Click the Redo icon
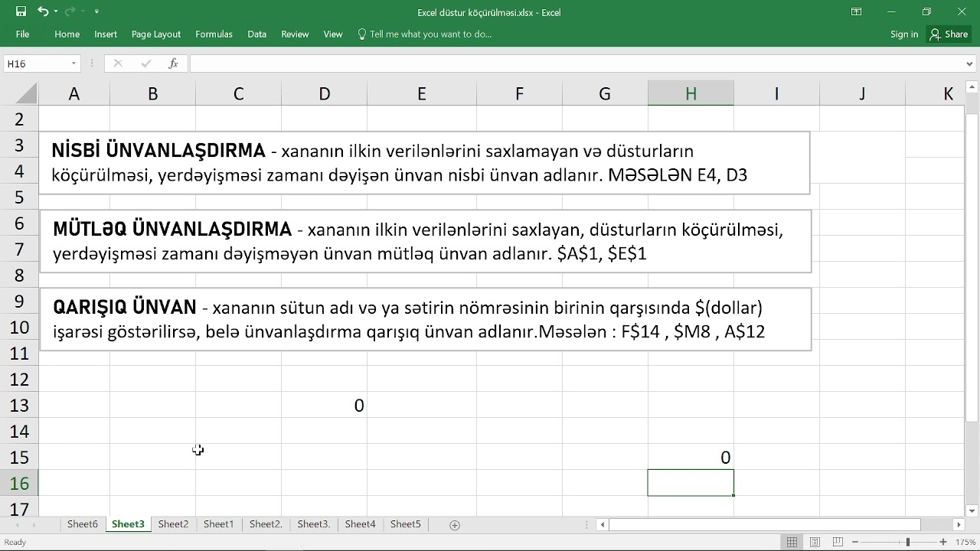The width and height of the screenshot is (980, 551). [x=70, y=11]
